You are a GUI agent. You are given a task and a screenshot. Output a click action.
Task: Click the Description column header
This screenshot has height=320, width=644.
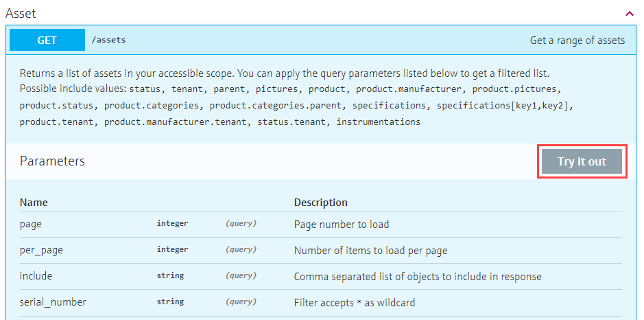coord(320,203)
